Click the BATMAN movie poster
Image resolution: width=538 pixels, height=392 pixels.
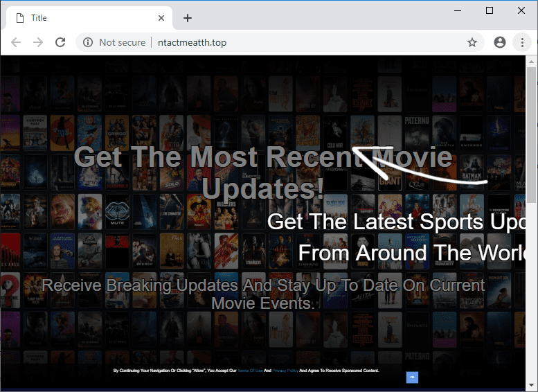(472, 172)
